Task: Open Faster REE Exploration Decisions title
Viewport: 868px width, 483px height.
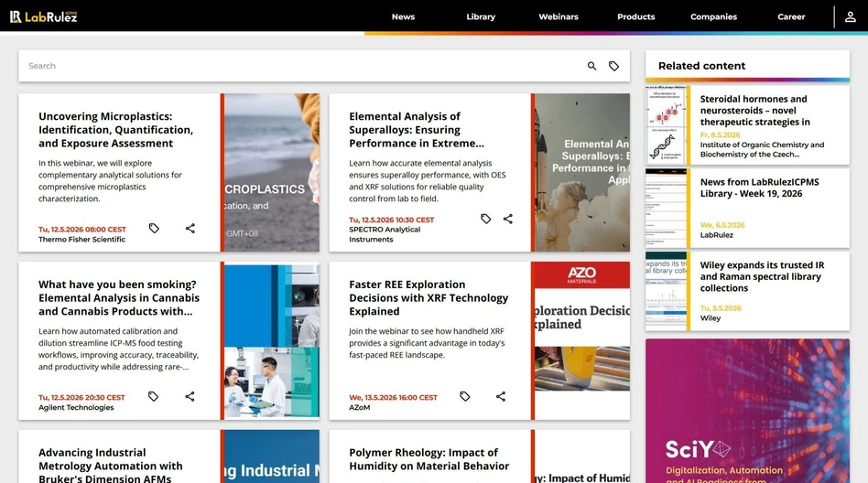Action: (429, 298)
